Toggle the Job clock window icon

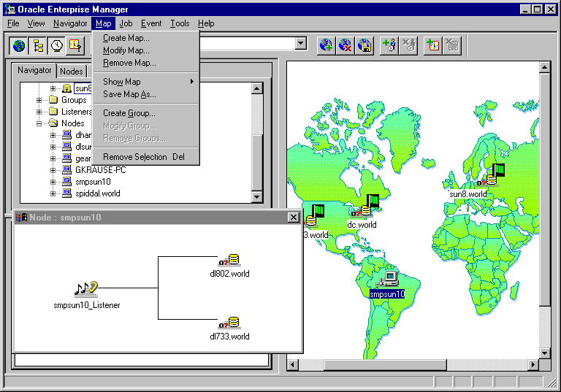[x=56, y=46]
